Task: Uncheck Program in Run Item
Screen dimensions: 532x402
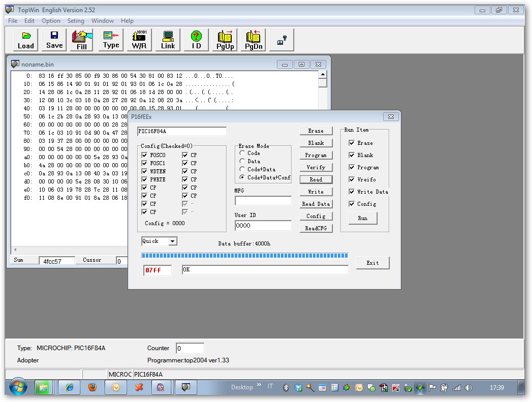Action: pos(352,167)
